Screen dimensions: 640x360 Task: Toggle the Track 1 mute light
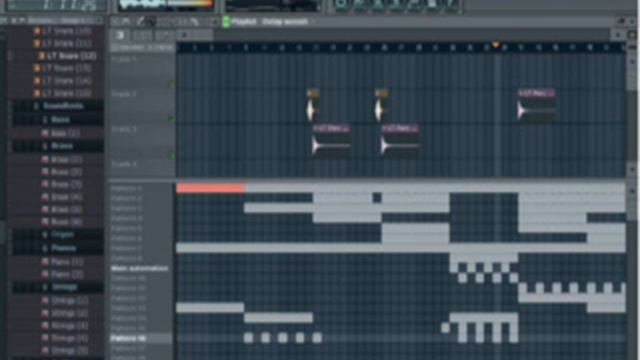[x=172, y=84]
